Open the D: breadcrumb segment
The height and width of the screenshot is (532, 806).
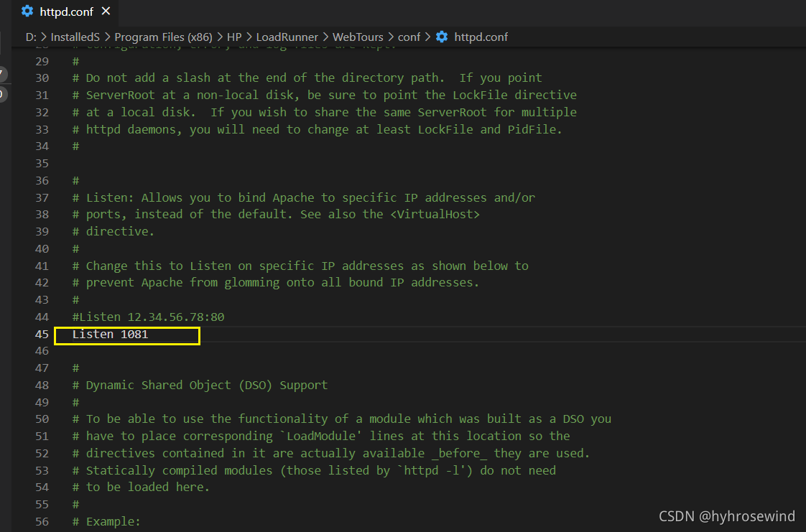tap(31, 37)
